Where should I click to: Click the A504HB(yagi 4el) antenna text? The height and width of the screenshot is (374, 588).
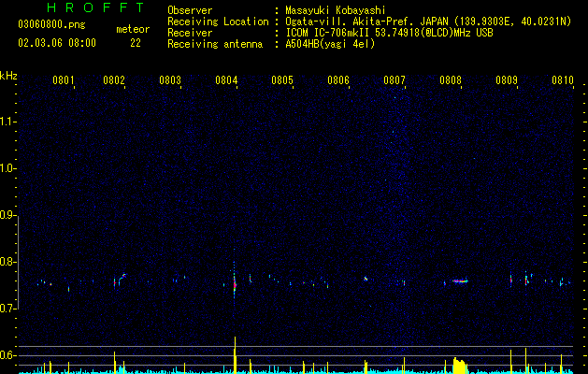click(x=330, y=44)
